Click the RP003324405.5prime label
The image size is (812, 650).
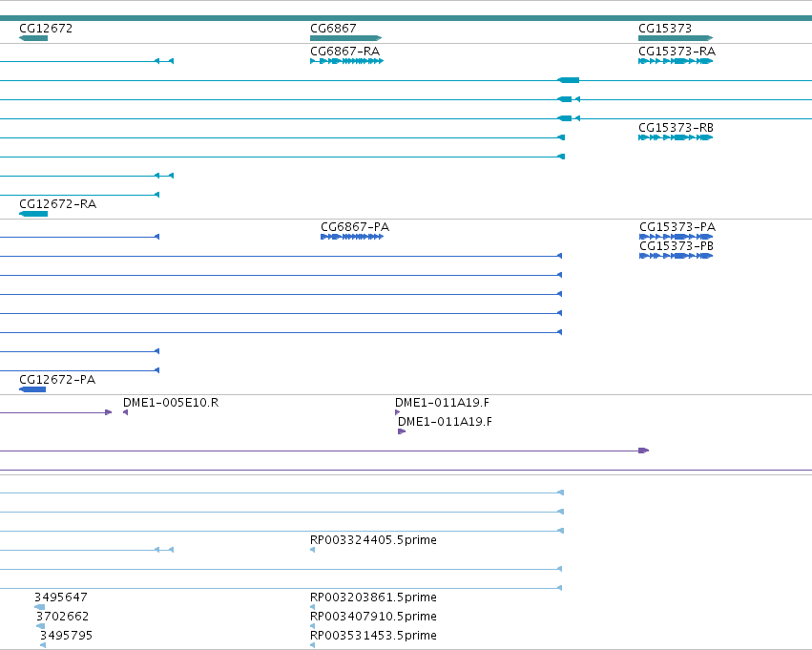point(373,539)
